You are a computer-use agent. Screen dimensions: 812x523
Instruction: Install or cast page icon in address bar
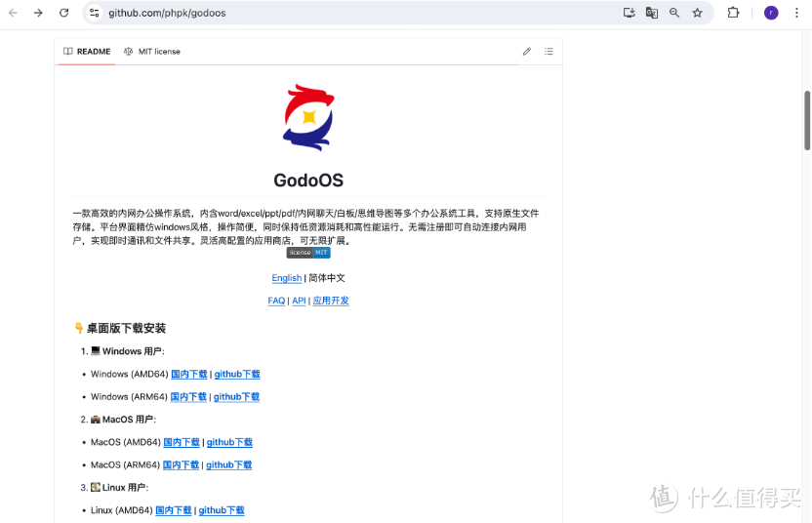pyautogui.click(x=629, y=13)
